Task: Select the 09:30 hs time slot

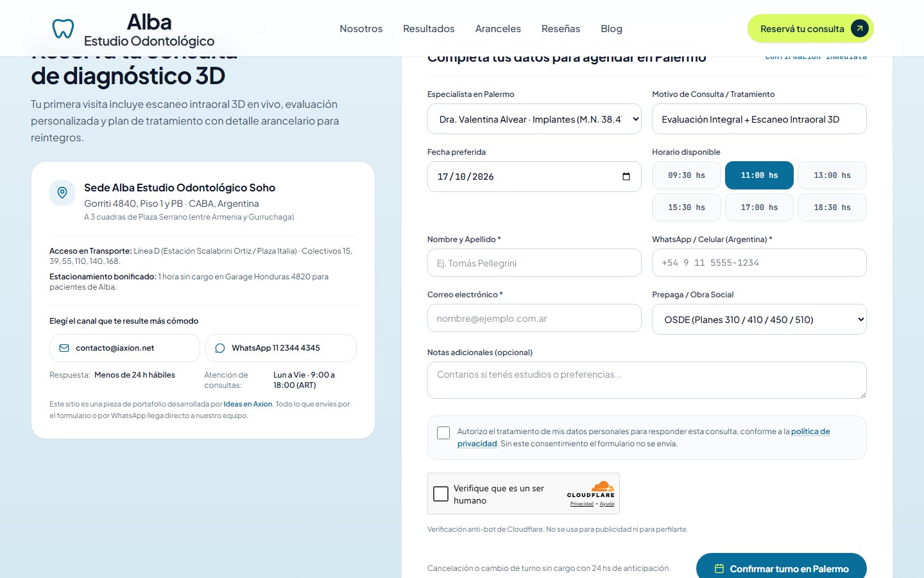Action: click(687, 175)
